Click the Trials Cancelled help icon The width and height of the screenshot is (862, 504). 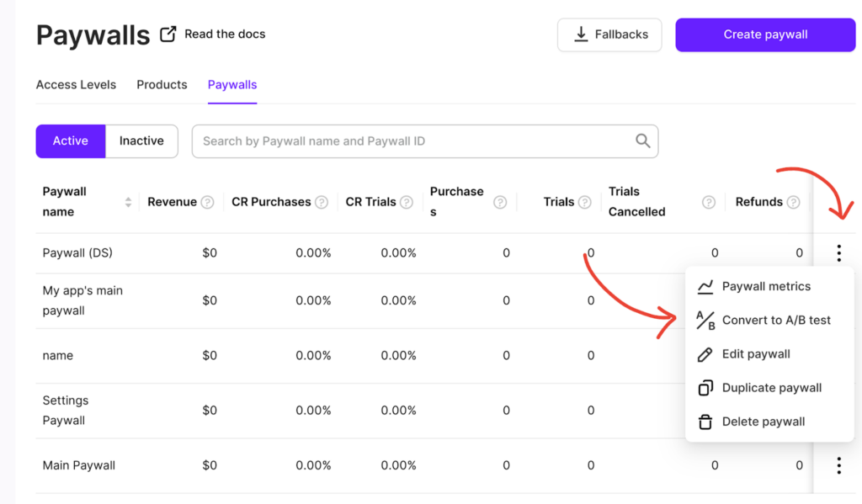point(709,202)
